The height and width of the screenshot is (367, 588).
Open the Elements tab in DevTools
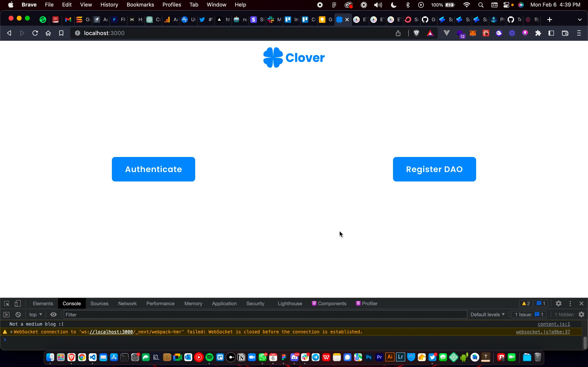[43, 303]
